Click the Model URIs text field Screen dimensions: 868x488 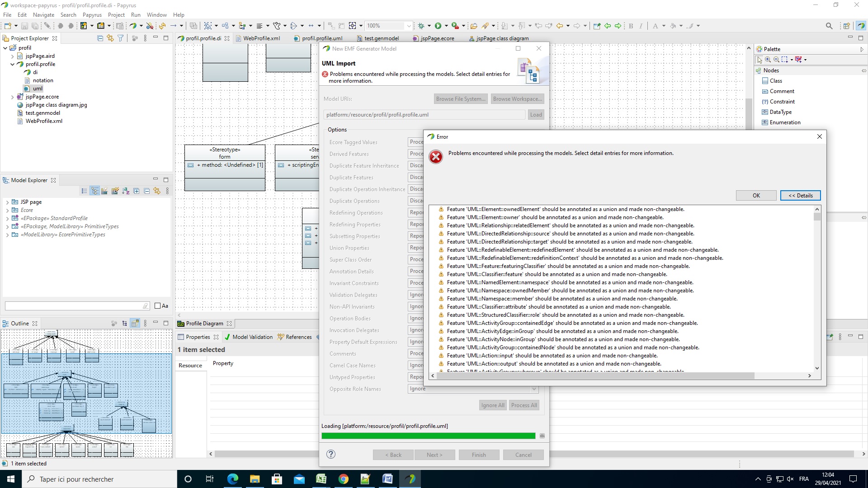tap(424, 115)
